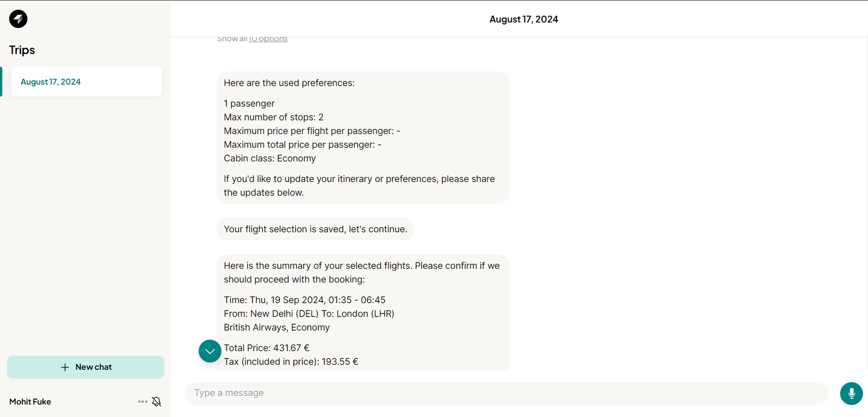Toggle the muted notifications bell

coord(156,402)
